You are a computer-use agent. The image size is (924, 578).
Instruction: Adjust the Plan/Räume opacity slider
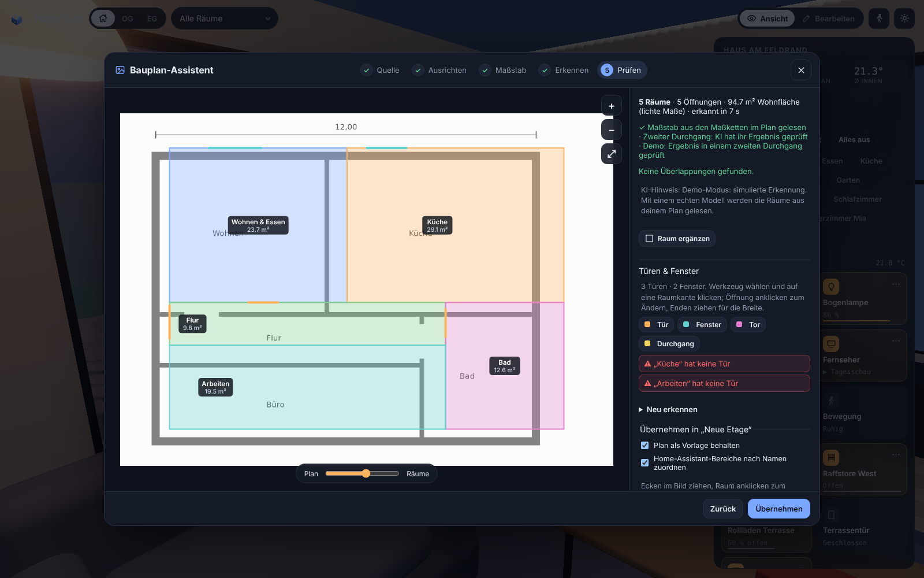(x=362, y=473)
